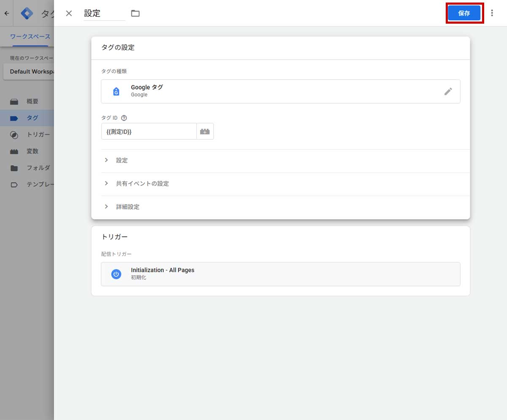
Task: Select the Google タグ tag type row
Action: tap(281, 91)
